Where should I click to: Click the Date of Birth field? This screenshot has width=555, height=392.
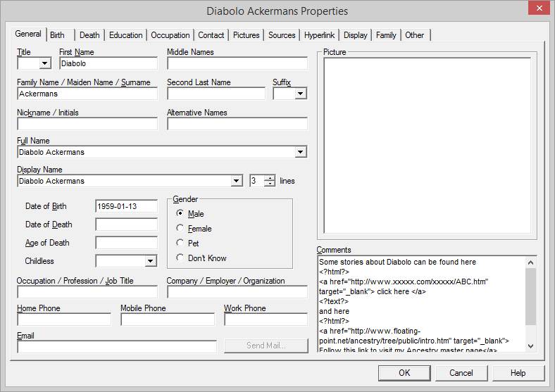tap(126, 207)
